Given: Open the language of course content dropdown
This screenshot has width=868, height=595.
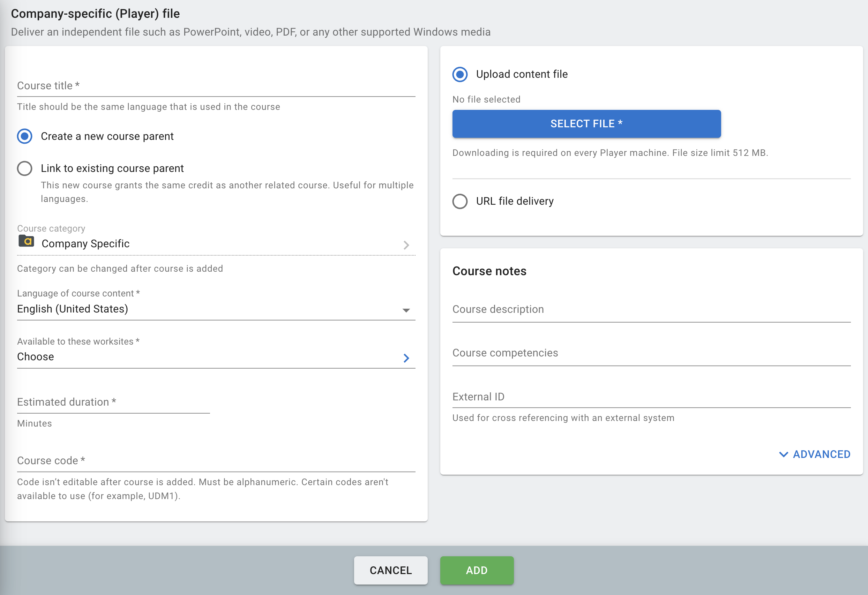Looking at the screenshot, I should pos(216,309).
